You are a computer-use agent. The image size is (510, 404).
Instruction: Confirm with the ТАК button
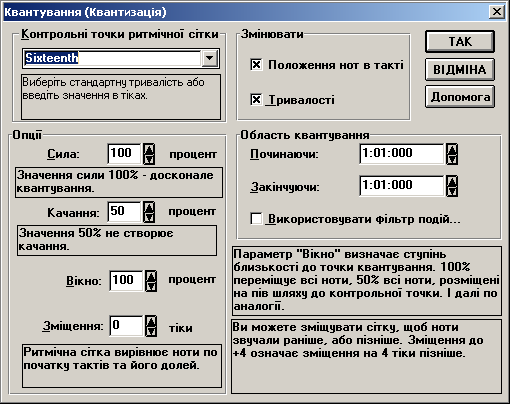coord(460,42)
